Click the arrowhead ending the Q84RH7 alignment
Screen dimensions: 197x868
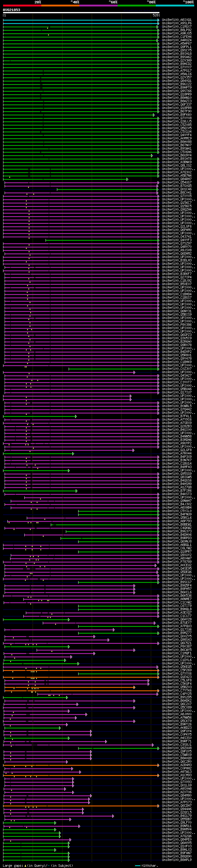click(127, 179)
